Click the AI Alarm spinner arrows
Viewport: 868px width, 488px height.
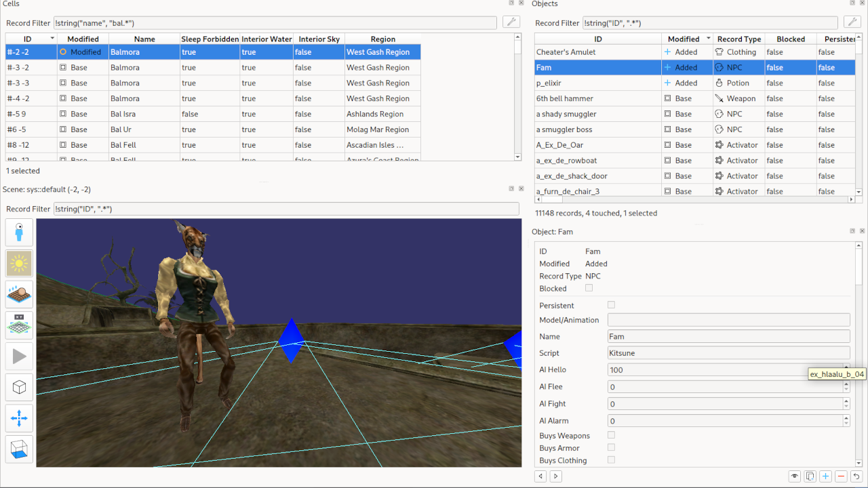point(846,420)
